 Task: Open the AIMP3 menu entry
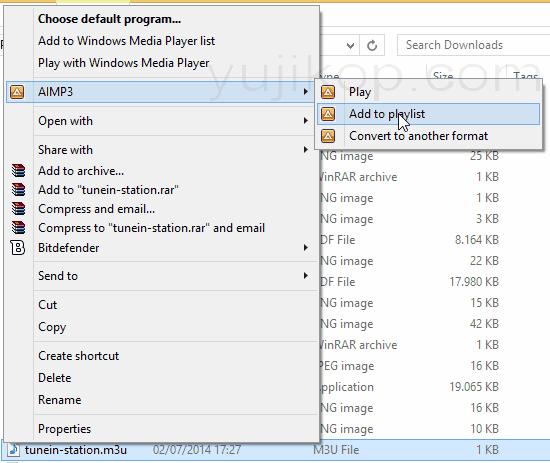[160, 92]
